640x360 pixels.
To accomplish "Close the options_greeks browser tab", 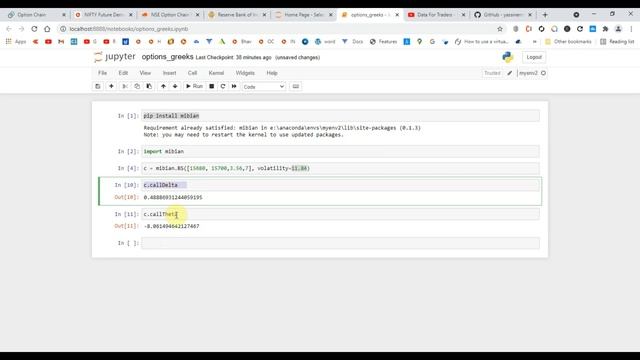I will click(397, 15).
